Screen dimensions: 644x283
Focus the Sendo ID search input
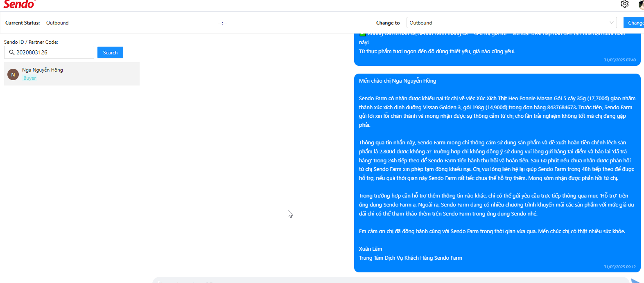49,52
